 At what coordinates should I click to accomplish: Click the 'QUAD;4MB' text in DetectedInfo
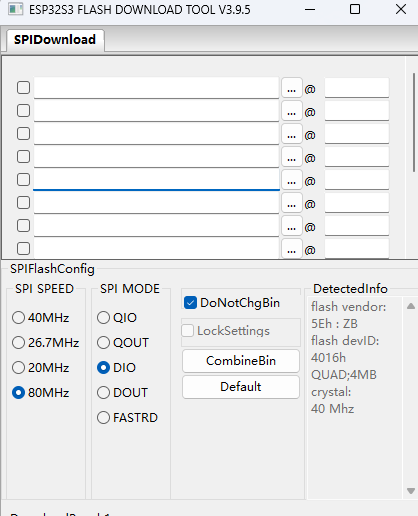pos(344,375)
